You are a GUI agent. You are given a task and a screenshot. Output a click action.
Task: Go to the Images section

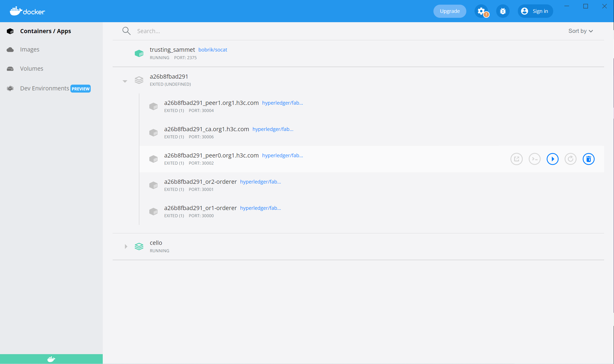30,50
